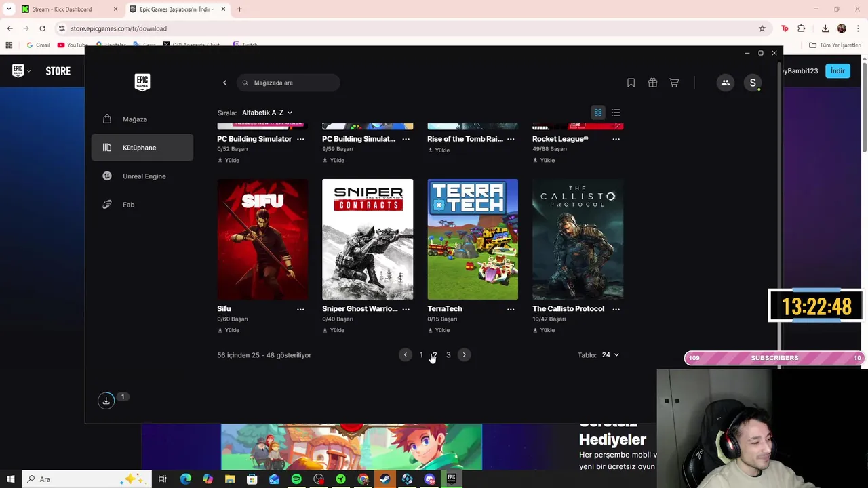Open the friends icon

726,83
